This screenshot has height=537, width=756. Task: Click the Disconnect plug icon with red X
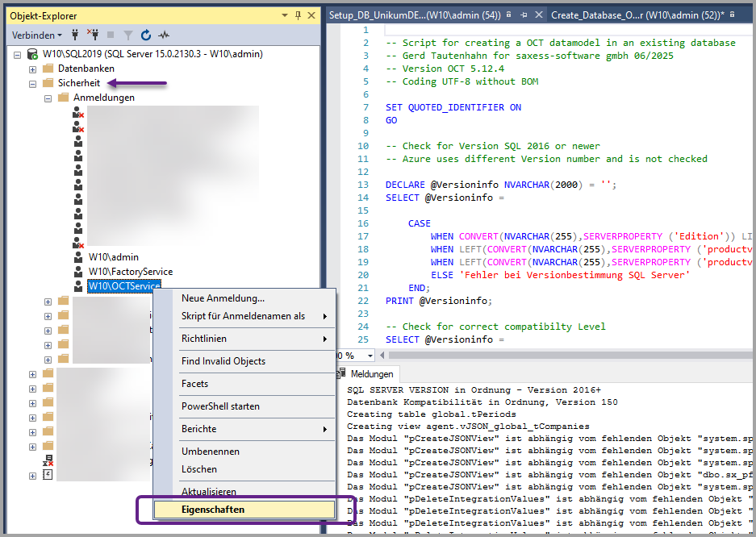[x=93, y=35]
